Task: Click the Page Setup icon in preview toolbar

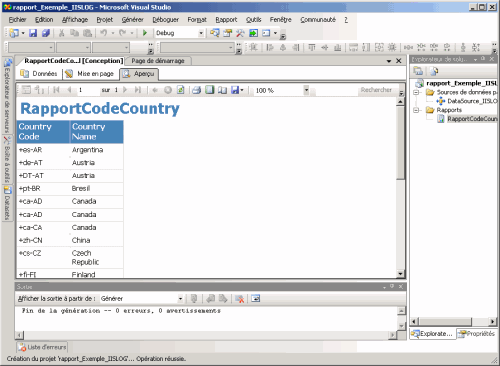Action: tap(222, 90)
